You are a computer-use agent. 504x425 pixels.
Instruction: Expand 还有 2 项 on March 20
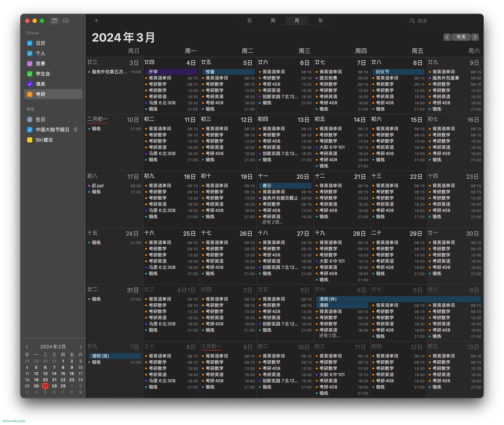click(272, 222)
